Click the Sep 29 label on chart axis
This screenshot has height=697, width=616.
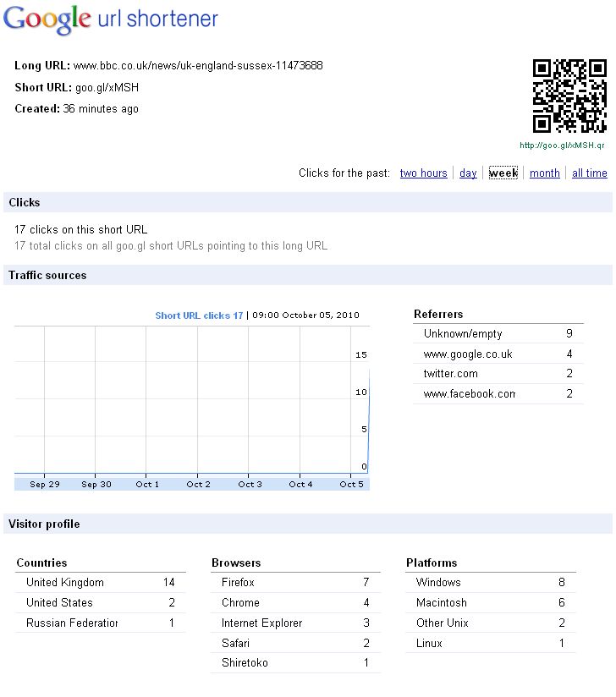click(45, 485)
